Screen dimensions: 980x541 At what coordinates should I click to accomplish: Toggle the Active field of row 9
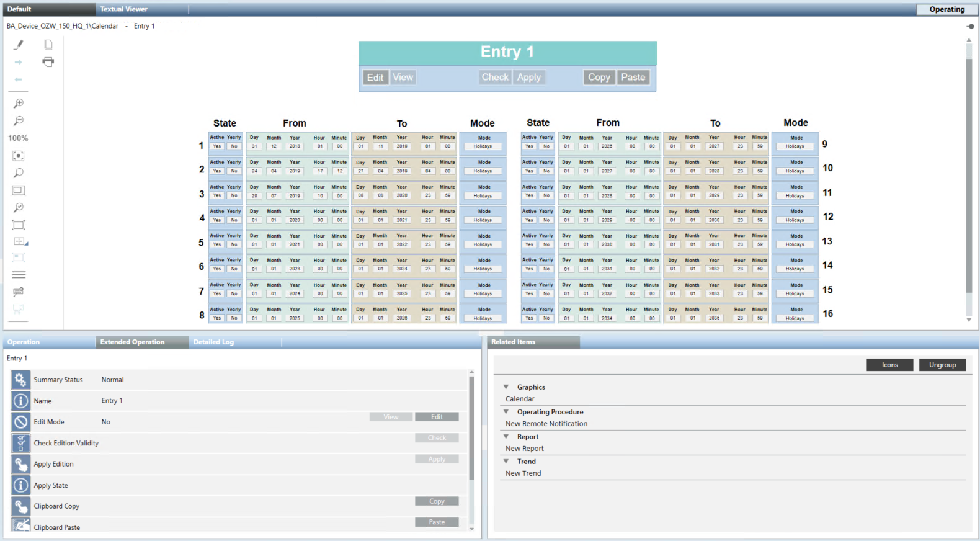tap(529, 146)
